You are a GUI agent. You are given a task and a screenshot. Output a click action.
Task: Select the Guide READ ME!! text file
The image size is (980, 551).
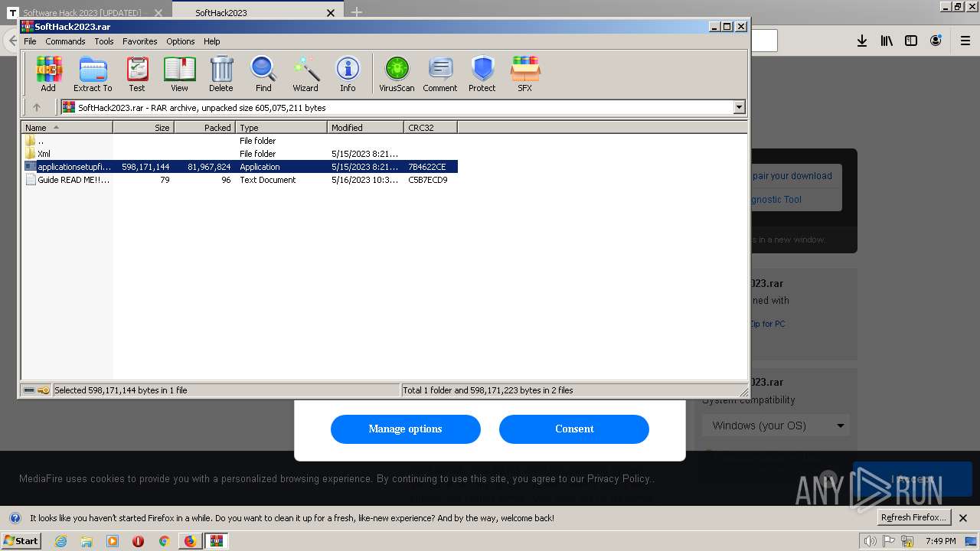tap(240, 180)
